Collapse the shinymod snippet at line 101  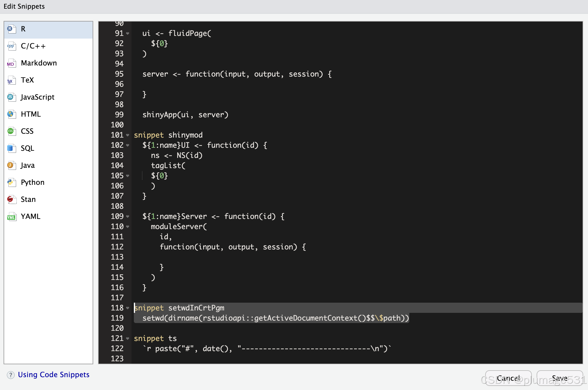[128, 135]
